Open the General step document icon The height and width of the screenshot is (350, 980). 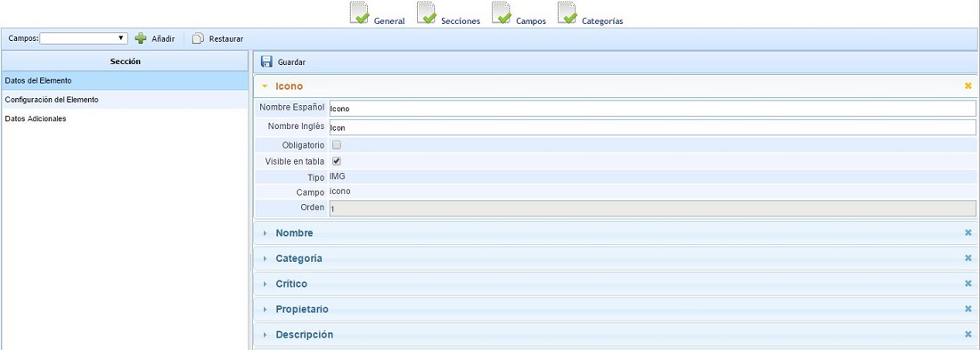point(359,12)
